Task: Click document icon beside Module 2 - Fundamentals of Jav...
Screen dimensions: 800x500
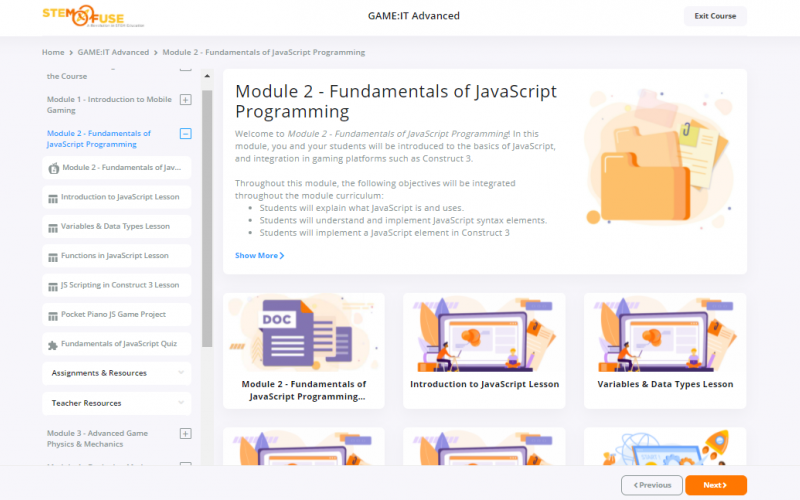Action: [53, 168]
